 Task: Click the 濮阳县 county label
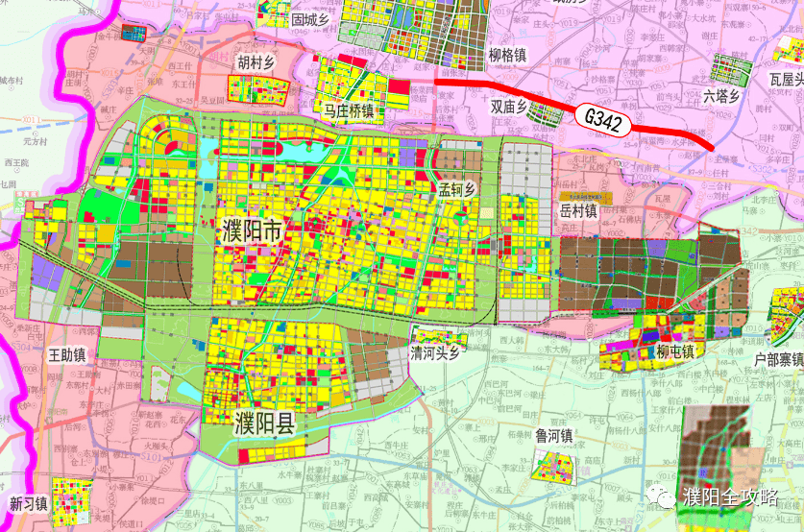click(x=265, y=423)
